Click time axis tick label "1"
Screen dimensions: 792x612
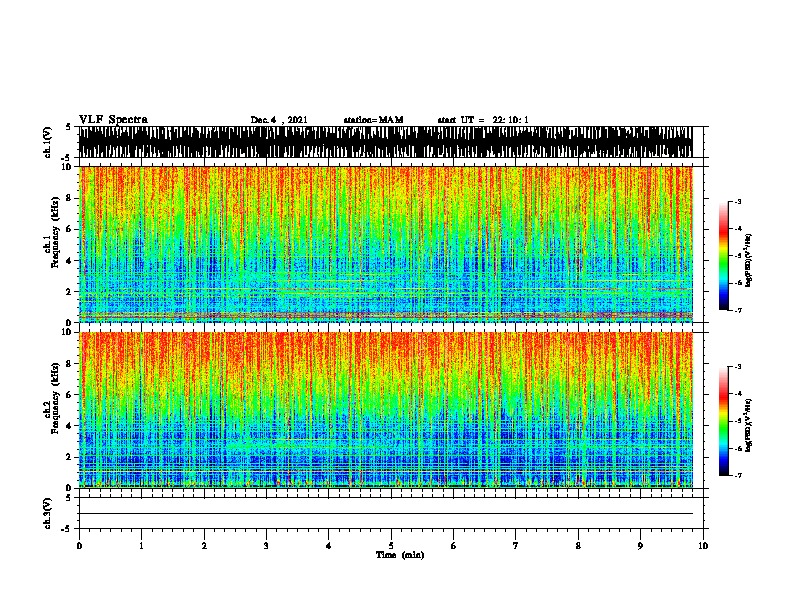141,546
